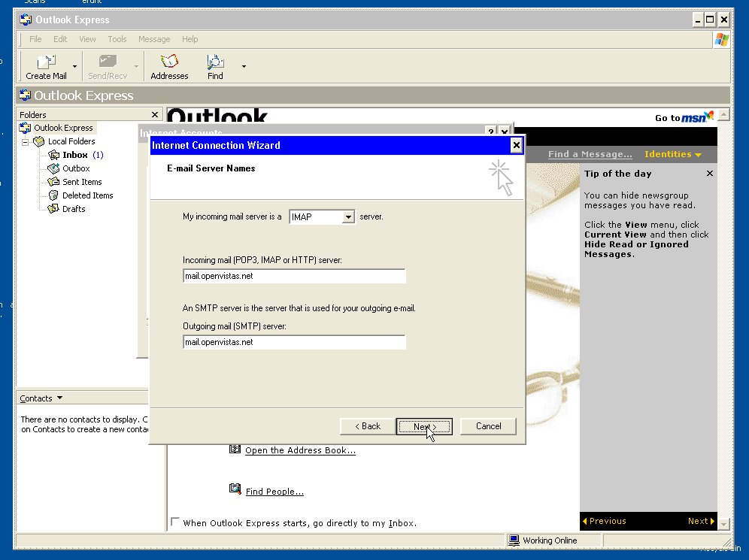
Task: Select the Sent Items folder label
Action: tap(82, 182)
